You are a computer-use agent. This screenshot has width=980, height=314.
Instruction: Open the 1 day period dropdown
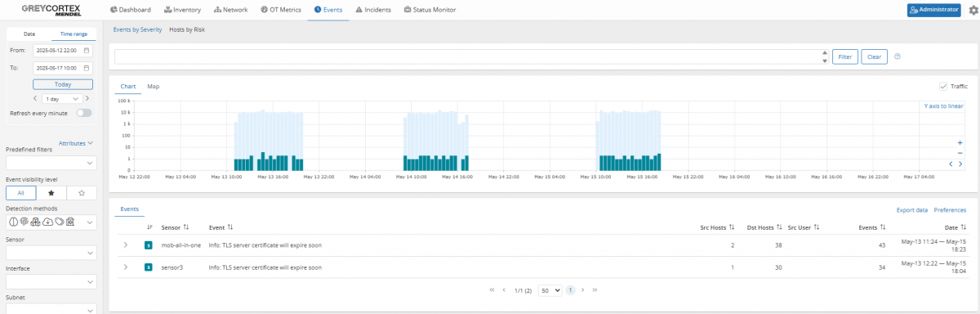pyautogui.click(x=63, y=98)
